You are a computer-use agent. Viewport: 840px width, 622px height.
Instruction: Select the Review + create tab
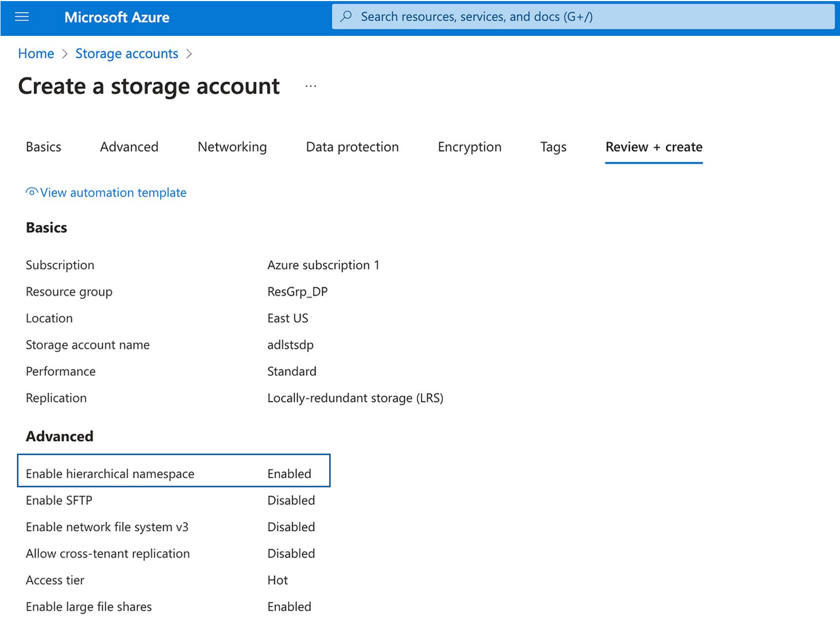(654, 147)
